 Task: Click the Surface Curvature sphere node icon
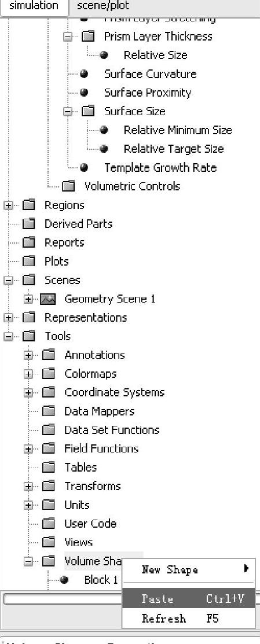(x=84, y=74)
